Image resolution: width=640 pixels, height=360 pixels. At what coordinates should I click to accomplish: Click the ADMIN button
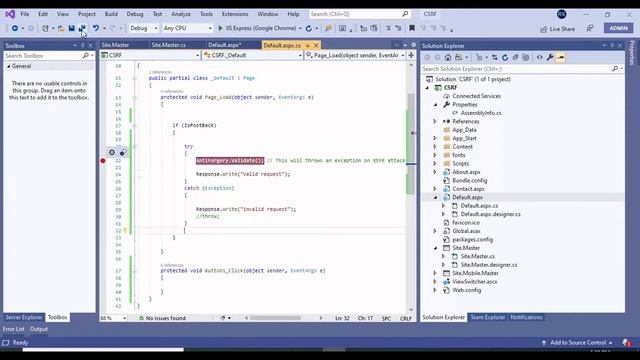click(619, 28)
